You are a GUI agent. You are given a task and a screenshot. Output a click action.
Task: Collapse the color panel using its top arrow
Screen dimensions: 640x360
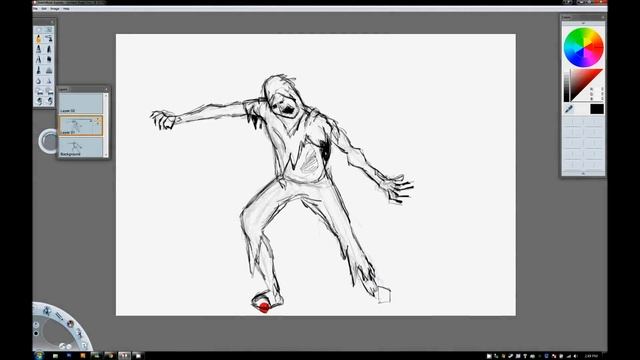(583, 23)
